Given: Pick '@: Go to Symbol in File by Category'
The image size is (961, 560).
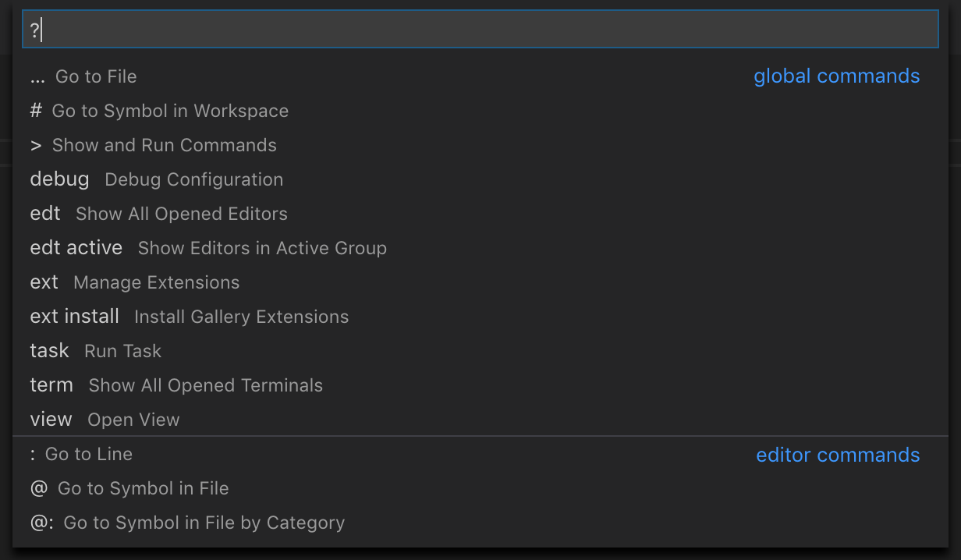Looking at the screenshot, I should (480, 523).
